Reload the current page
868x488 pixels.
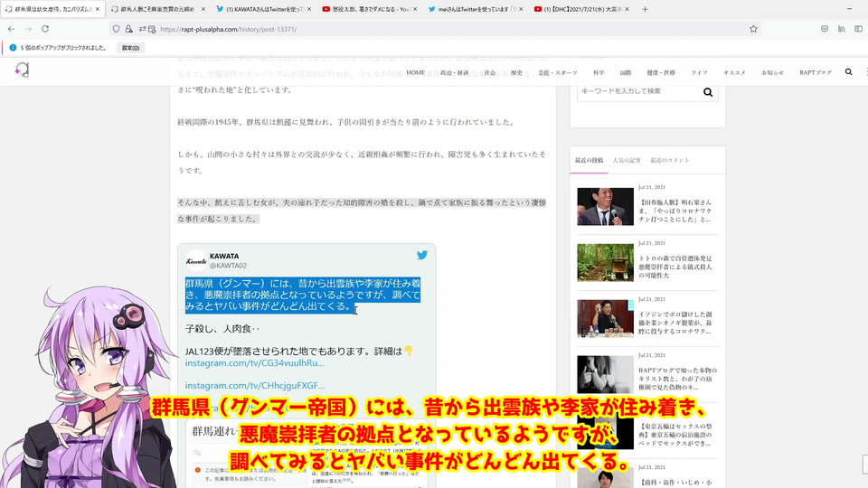click(x=45, y=29)
